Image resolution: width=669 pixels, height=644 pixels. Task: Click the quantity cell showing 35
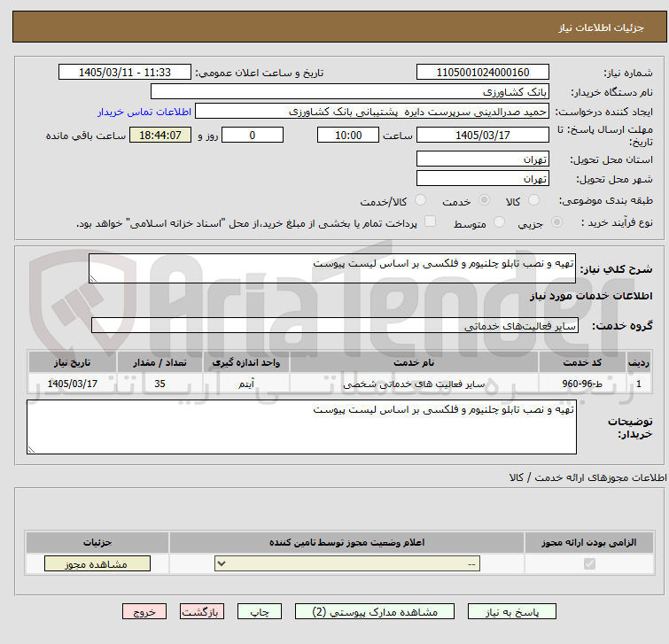159,384
